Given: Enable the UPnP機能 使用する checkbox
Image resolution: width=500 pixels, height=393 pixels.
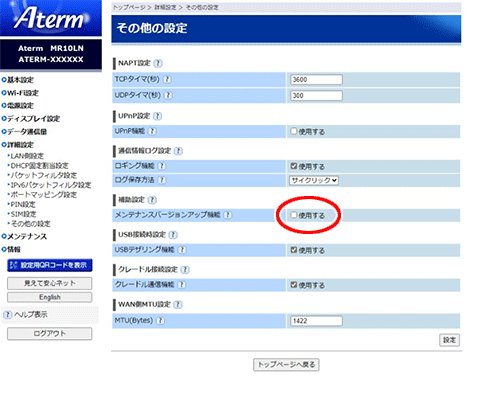Looking at the screenshot, I should pyautogui.click(x=293, y=131).
